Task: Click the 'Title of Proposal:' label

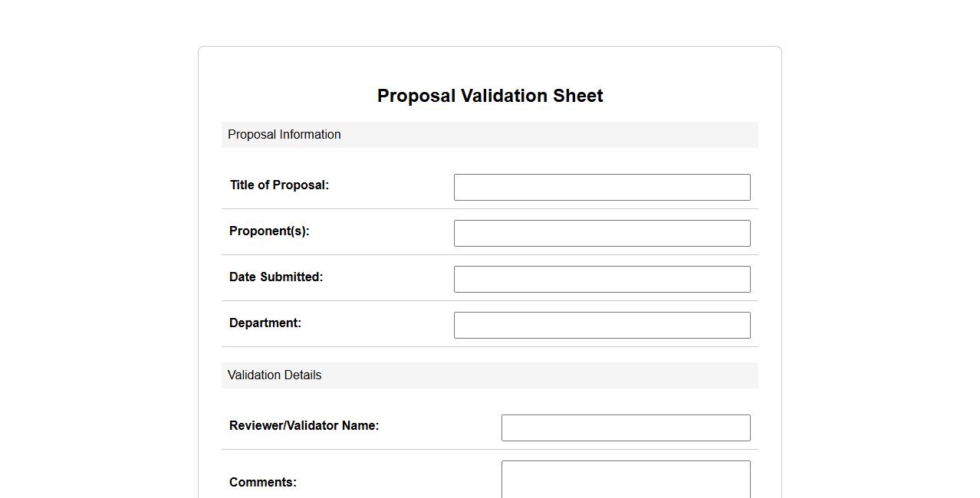Action: [x=279, y=185]
